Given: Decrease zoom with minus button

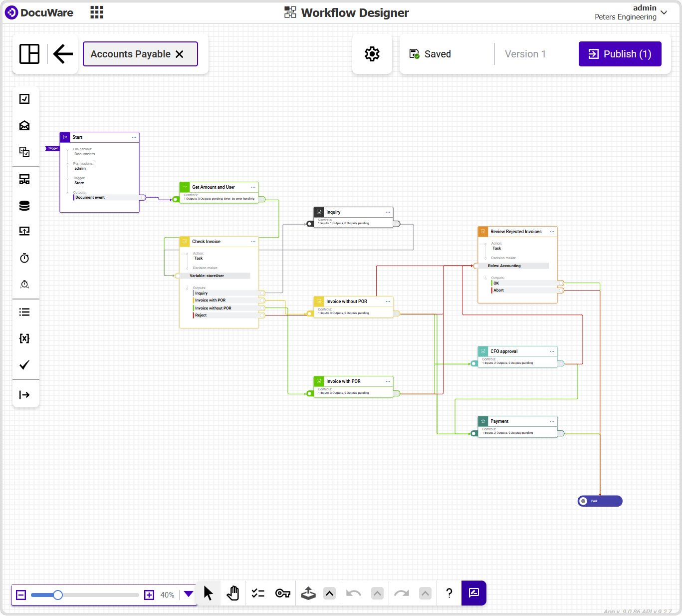Looking at the screenshot, I should coord(21,595).
